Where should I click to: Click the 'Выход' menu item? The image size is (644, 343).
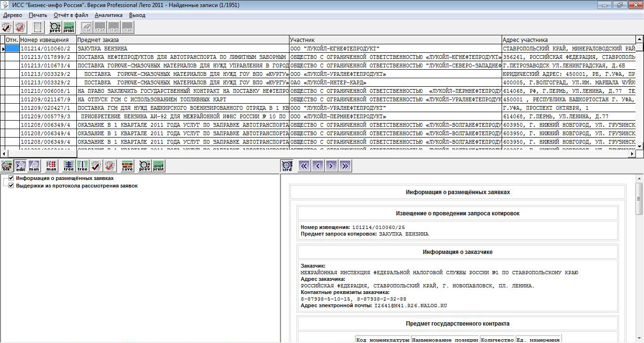[137, 15]
